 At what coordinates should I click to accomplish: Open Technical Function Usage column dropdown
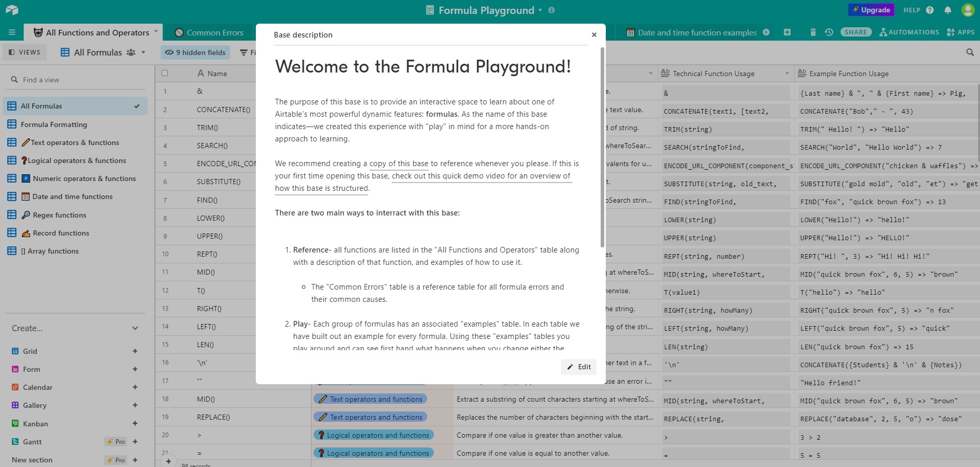[x=786, y=74]
